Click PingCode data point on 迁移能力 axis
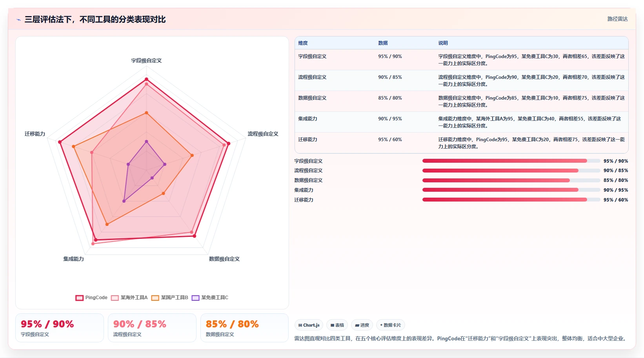 tap(60, 142)
